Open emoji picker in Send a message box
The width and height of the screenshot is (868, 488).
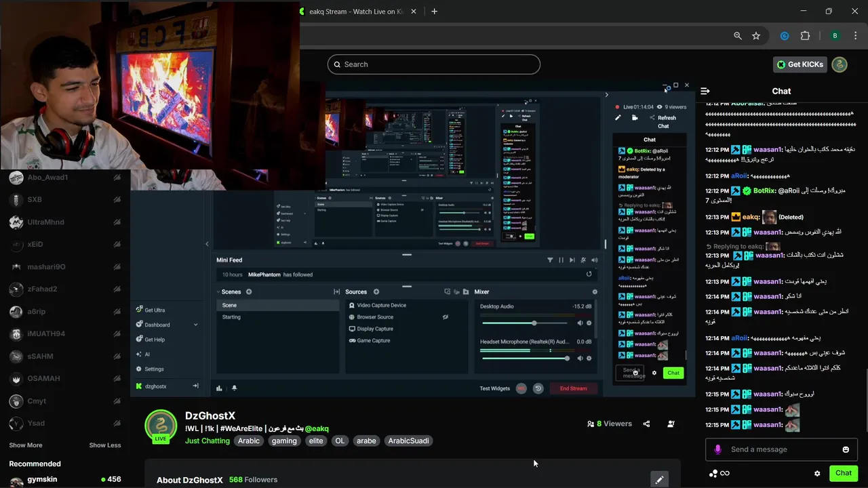click(846, 449)
